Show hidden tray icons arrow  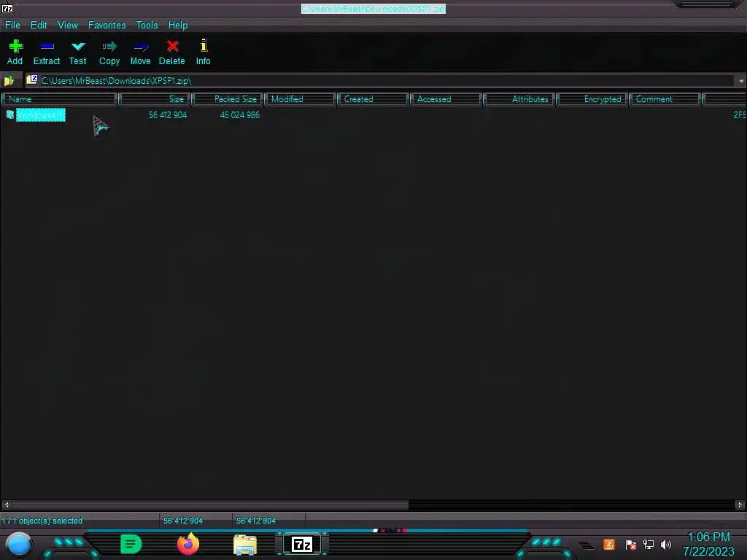[x=586, y=545]
